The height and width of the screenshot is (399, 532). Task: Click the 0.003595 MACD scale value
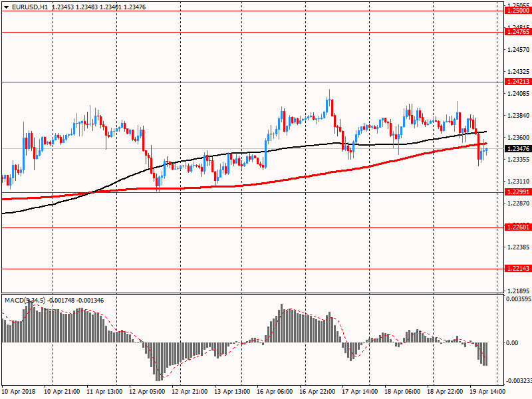(x=517, y=300)
